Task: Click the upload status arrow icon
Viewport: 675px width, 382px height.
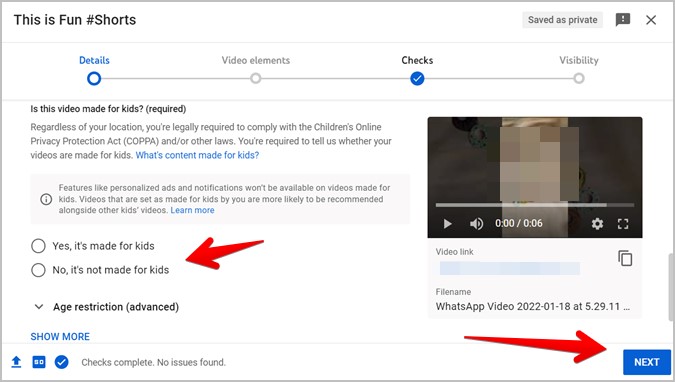Action: coord(16,362)
